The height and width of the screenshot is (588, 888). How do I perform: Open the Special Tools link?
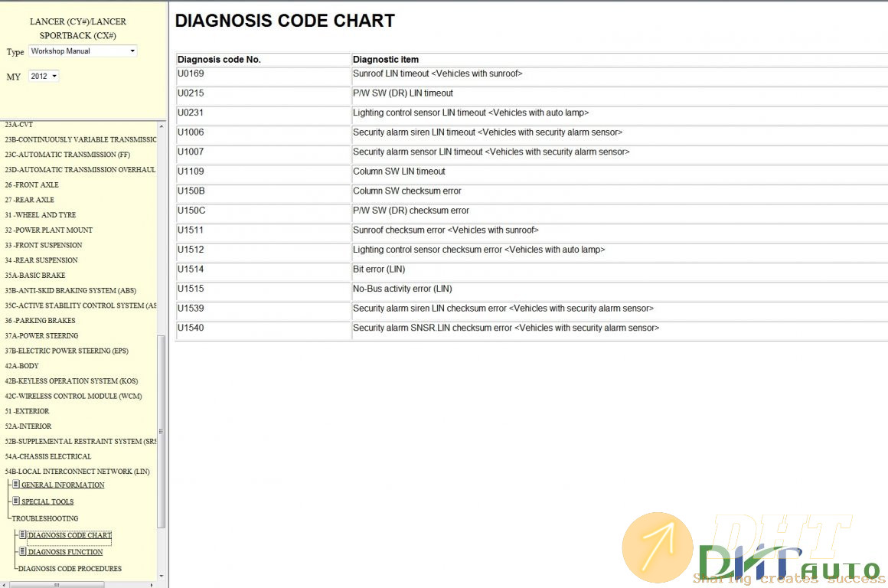click(x=47, y=502)
